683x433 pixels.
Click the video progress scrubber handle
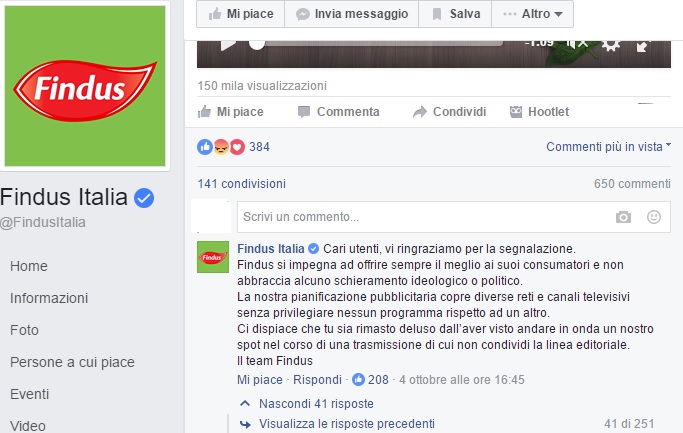coord(257,44)
